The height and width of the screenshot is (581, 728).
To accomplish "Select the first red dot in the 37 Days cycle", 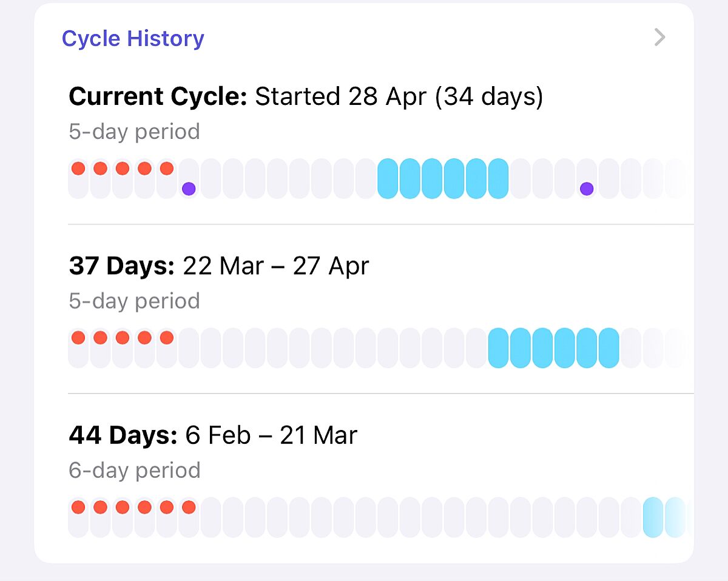I will coord(78,338).
